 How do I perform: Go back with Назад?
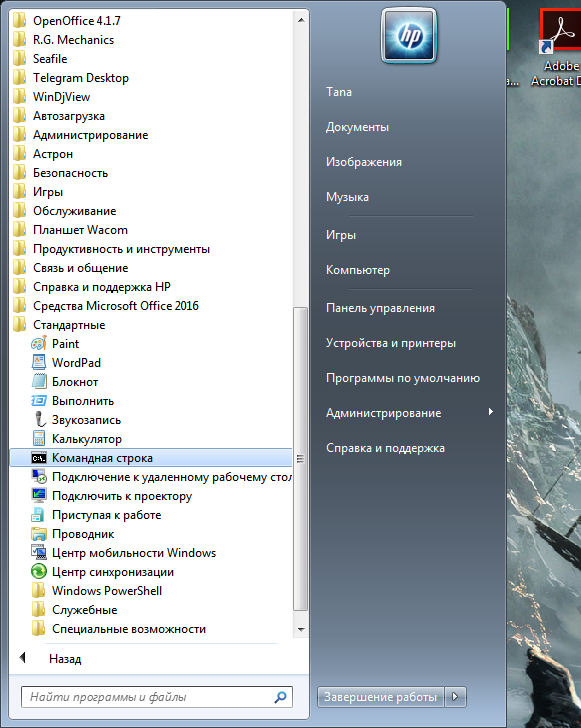[65, 659]
